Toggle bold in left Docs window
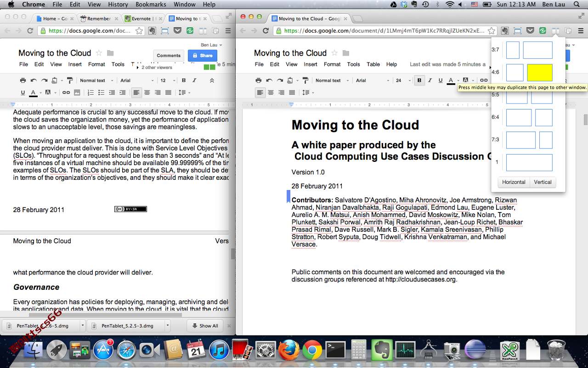This screenshot has width=588, height=368. [184, 80]
